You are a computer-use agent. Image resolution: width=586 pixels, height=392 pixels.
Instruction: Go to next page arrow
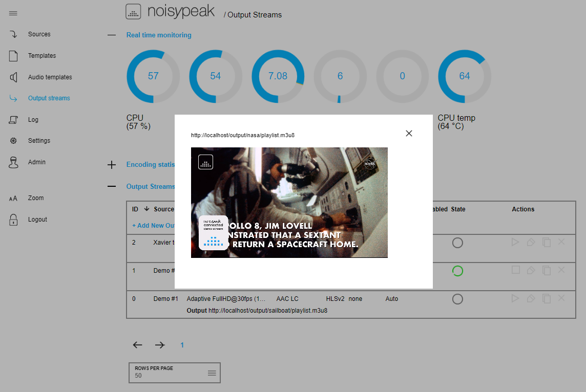tap(160, 345)
